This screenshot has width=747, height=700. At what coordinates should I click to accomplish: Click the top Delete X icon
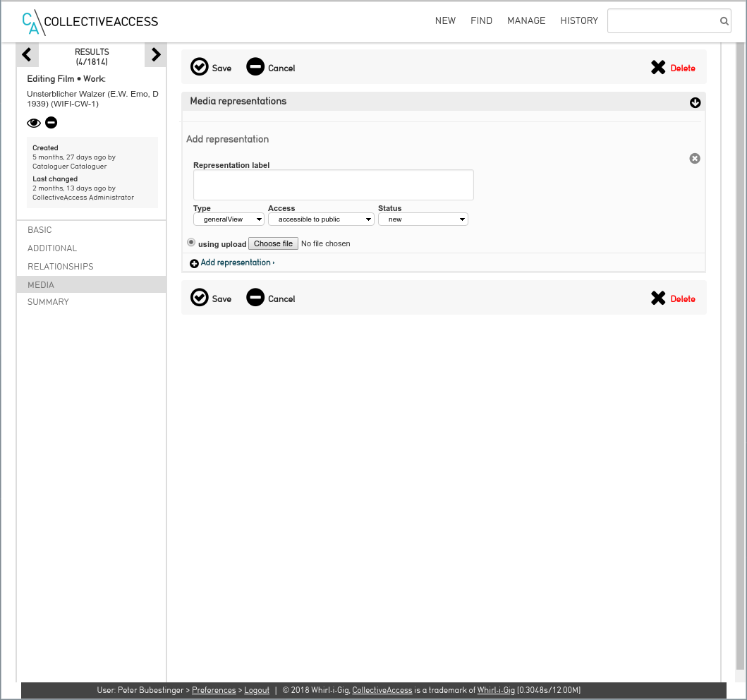coord(658,68)
